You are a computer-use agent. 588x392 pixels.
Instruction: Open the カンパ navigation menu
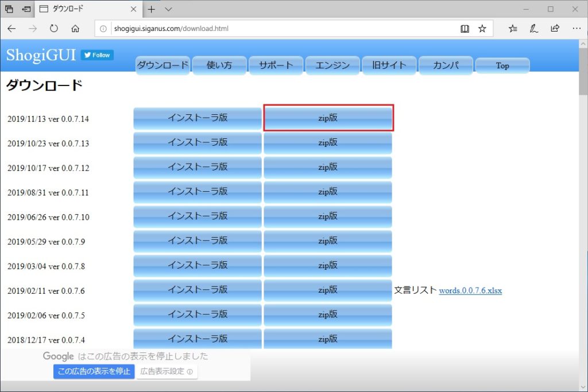[446, 65]
